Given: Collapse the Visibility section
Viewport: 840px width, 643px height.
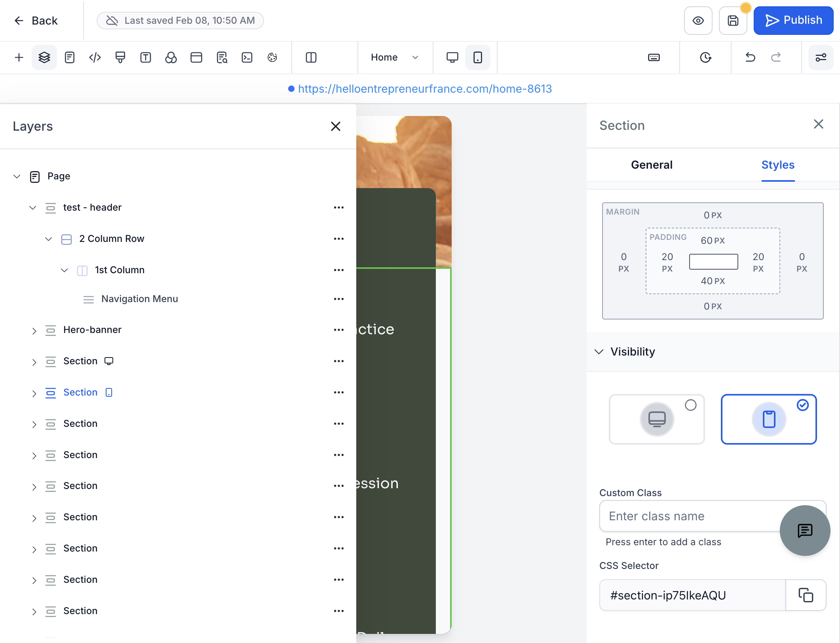Looking at the screenshot, I should click(x=599, y=352).
